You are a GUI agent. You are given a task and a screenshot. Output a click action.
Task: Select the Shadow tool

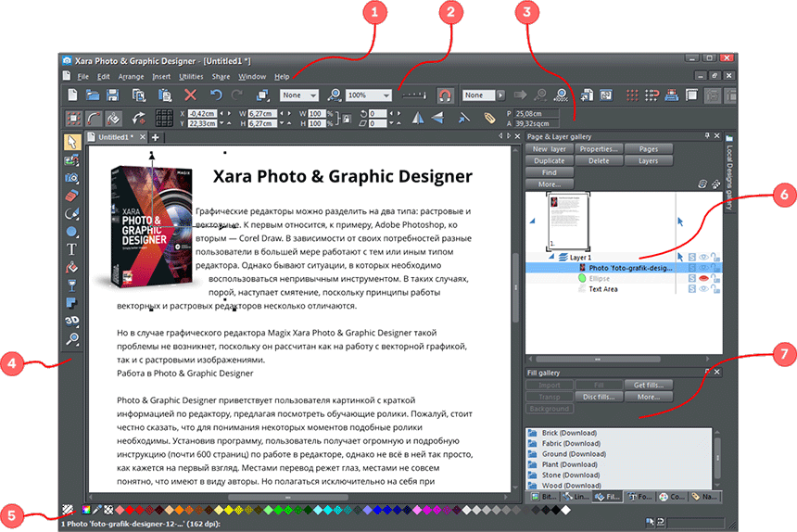click(71, 303)
